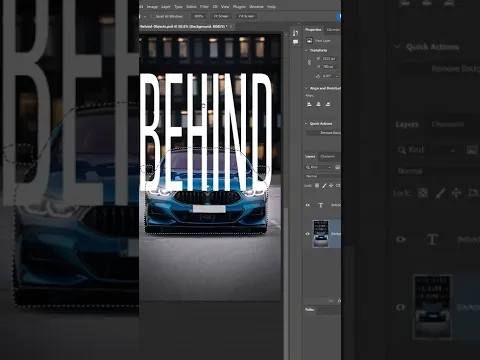Click the Fit Screen button
This screenshot has width=480, height=360.
(x=221, y=16)
